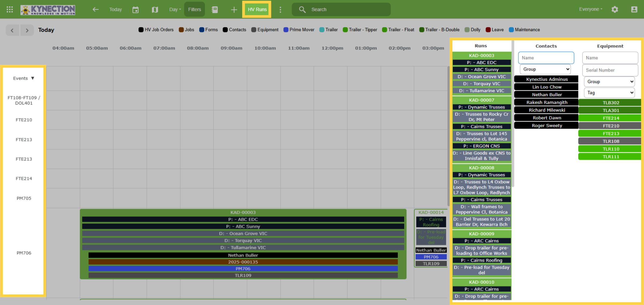Open the Contacts Group dropdown
Viewport: 644px width, 305px height.
545,69
